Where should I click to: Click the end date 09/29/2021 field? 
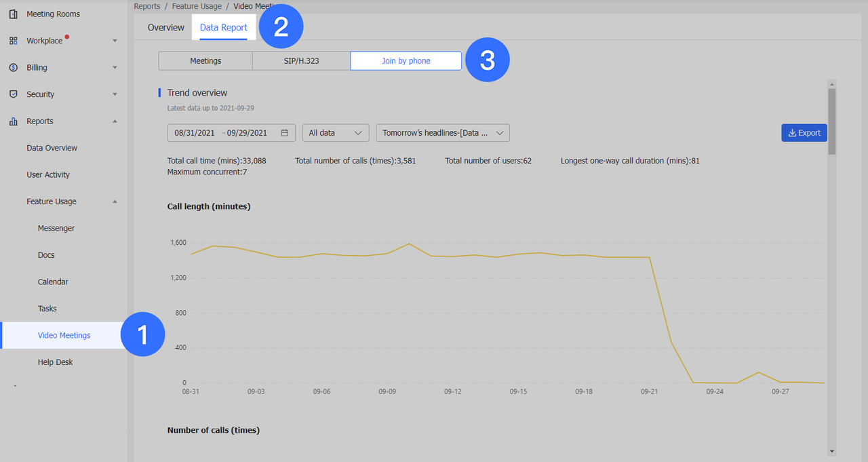[x=247, y=133]
